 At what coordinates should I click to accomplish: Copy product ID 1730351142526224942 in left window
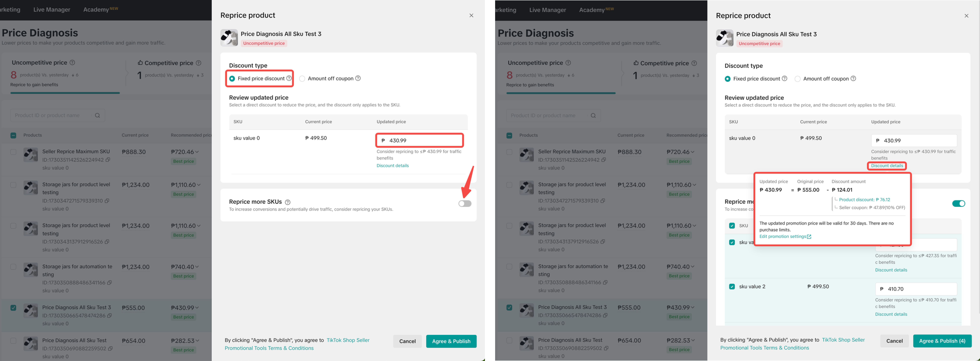[108, 160]
